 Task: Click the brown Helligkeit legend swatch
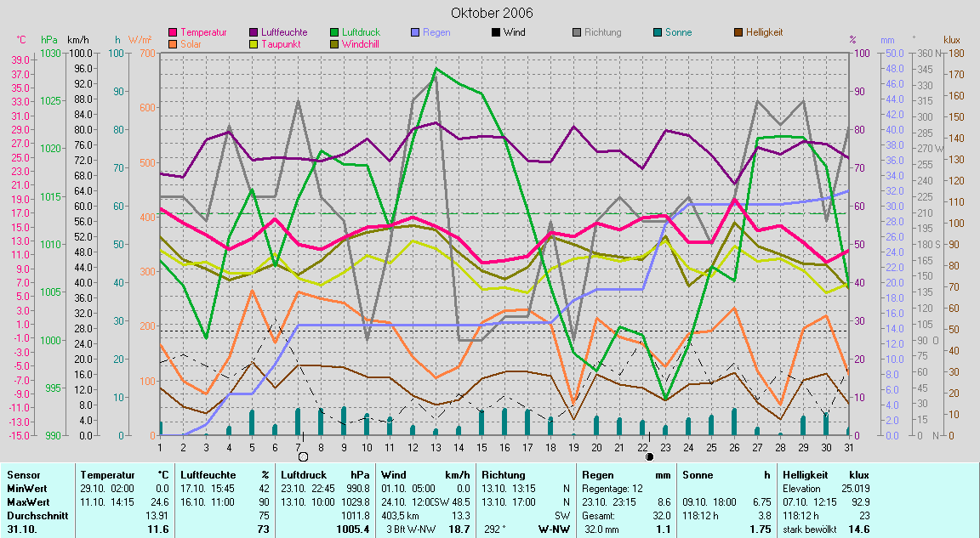[738, 32]
